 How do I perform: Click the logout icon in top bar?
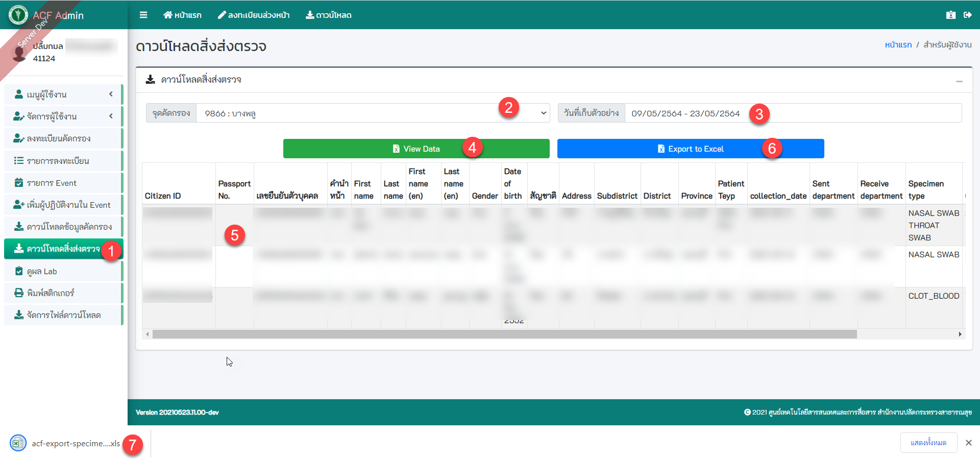(967, 15)
